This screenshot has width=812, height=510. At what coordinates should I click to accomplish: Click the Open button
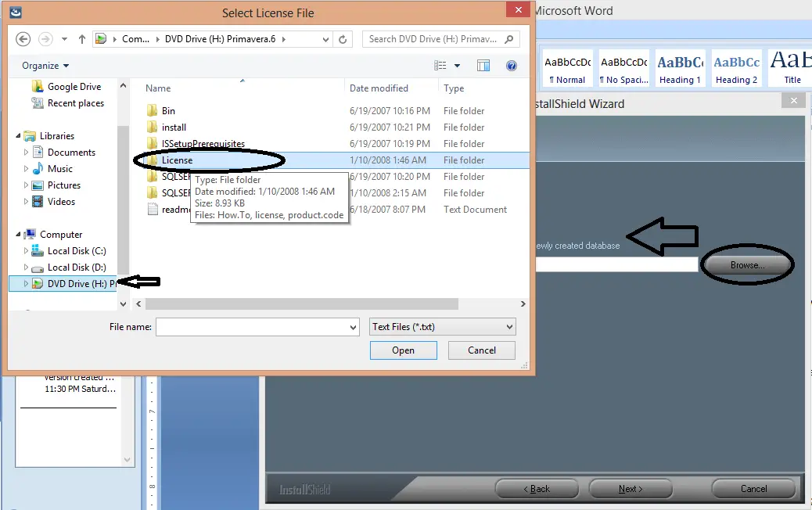[x=403, y=350]
